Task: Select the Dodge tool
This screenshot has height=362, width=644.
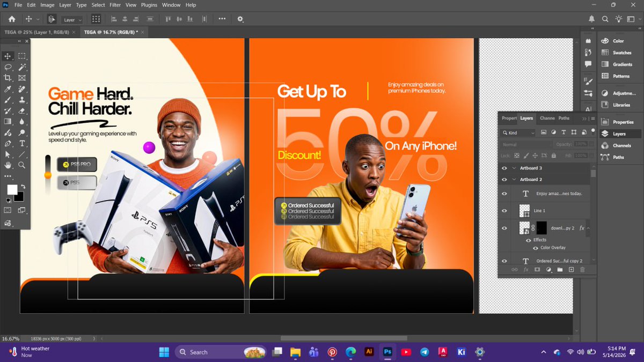Action: click(x=22, y=132)
